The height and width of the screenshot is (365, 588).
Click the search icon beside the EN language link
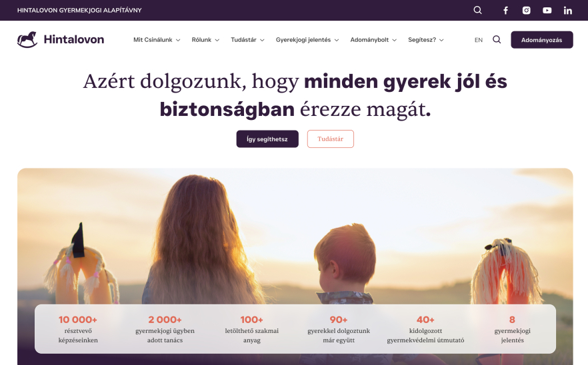(x=497, y=39)
